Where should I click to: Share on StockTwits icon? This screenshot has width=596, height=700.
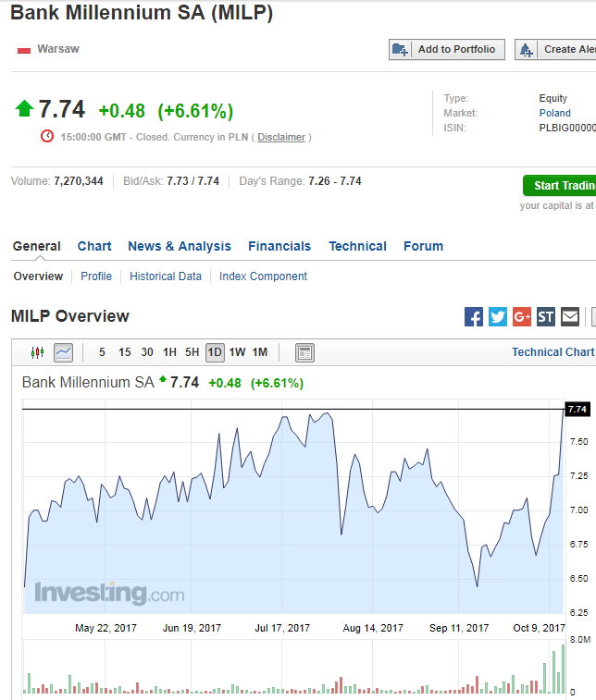pyautogui.click(x=546, y=317)
